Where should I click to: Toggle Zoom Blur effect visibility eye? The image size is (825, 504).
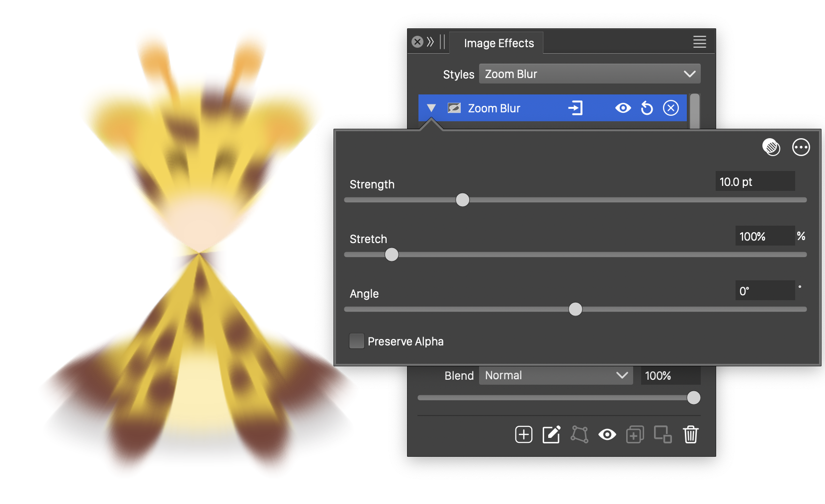pos(623,108)
